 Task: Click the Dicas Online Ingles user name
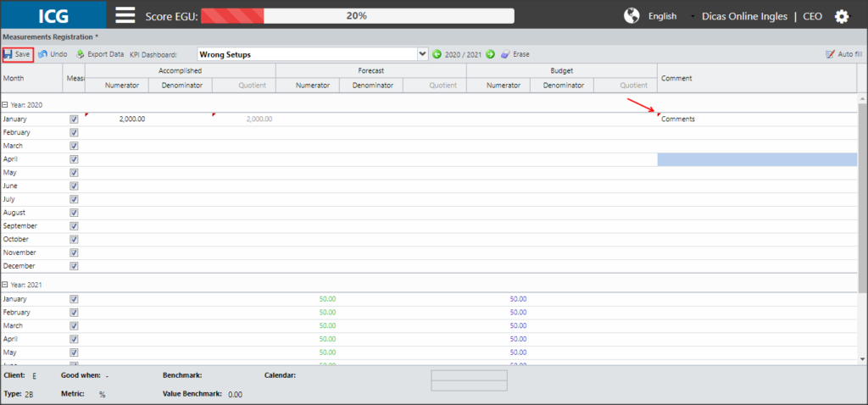click(x=744, y=17)
